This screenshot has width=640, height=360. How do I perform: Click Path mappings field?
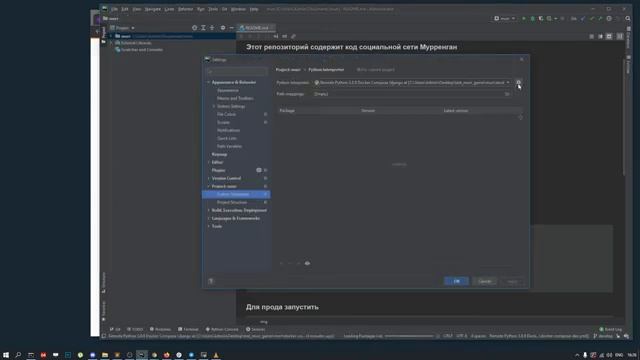[412, 94]
